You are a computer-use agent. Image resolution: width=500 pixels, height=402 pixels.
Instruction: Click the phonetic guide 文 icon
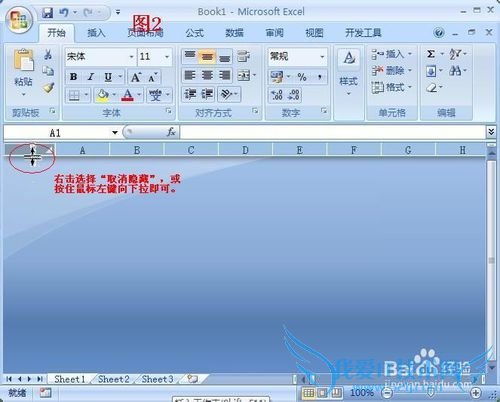point(155,96)
